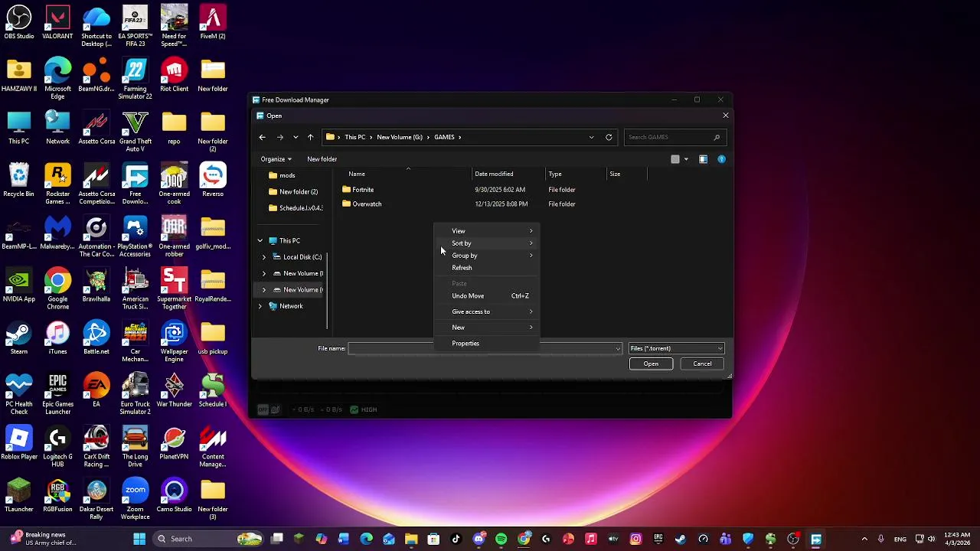Launch VALORANT from the desktop
Viewport: 980px width, 551px height.
coord(57,23)
